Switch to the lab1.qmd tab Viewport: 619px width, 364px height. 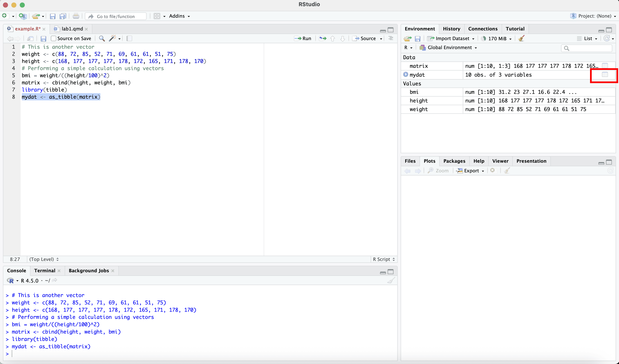[72, 29]
